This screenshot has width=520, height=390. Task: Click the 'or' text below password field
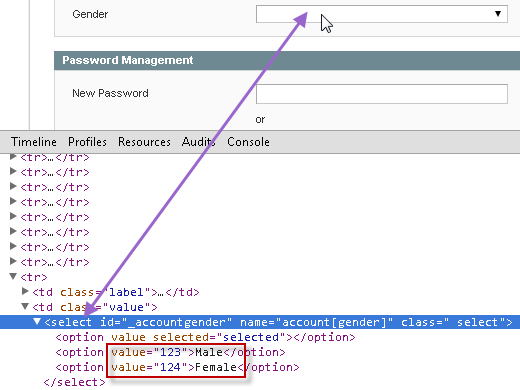[x=260, y=119]
